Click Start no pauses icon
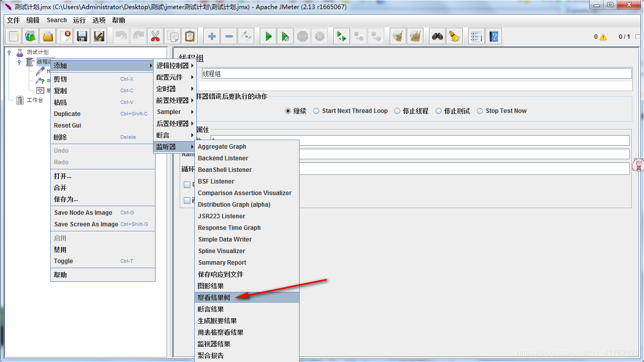 [x=285, y=36]
